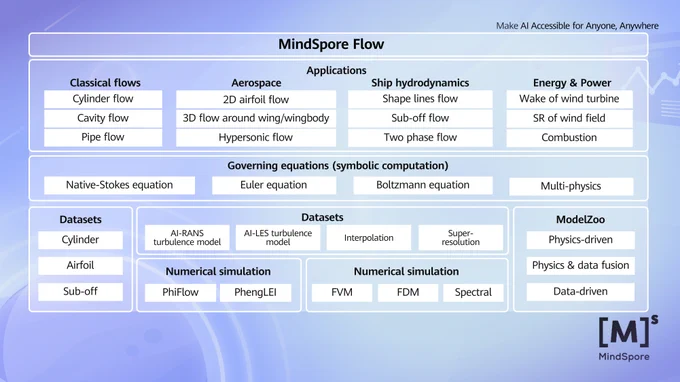Click the Native-Stokes equation box
The height and width of the screenshot is (382, 680).
(119, 185)
